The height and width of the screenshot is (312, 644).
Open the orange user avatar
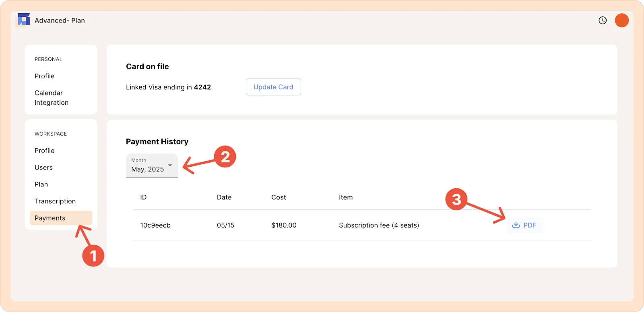[622, 21]
